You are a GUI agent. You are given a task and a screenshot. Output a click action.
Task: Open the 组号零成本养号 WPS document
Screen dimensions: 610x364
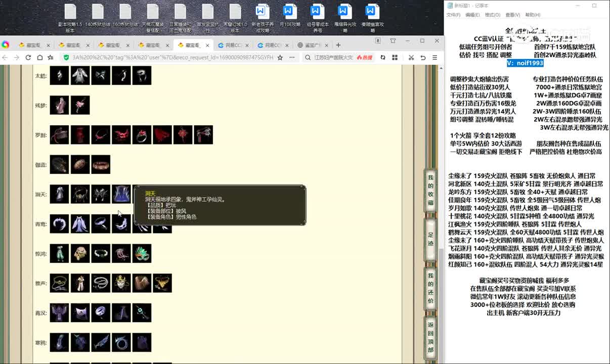point(317,18)
